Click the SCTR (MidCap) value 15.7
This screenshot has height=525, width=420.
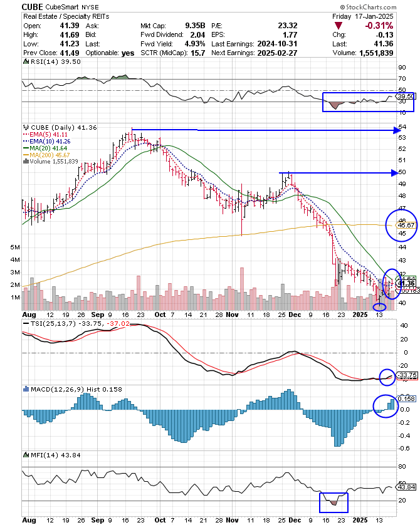pyautogui.click(x=198, y=53)
